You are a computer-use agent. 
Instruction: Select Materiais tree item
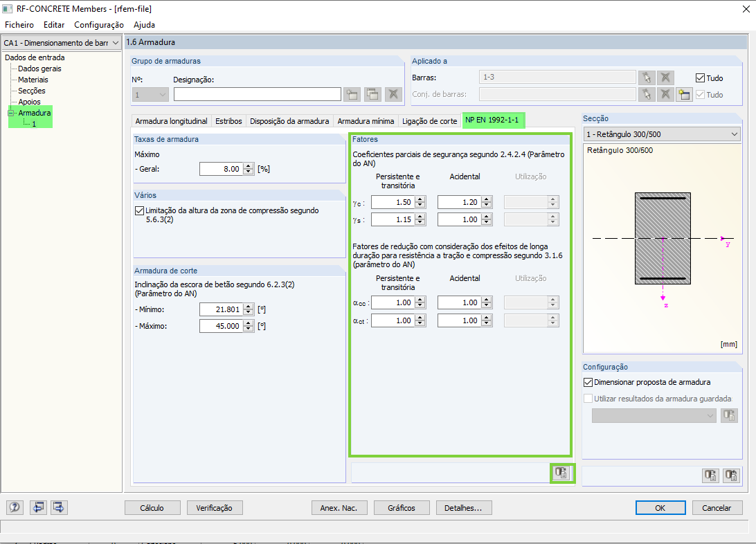pos(33,80)
